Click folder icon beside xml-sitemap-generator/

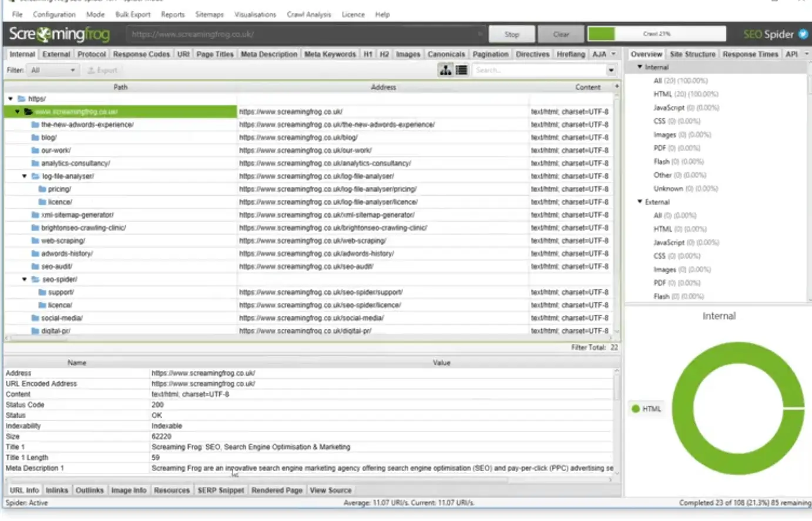coord(35,215)
